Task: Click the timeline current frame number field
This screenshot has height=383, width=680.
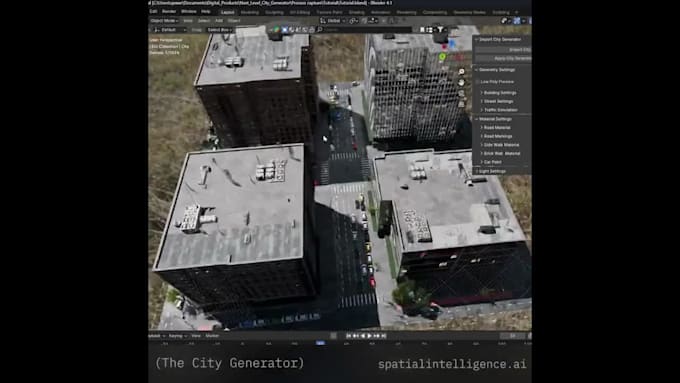Action: [x=512, y=336]
